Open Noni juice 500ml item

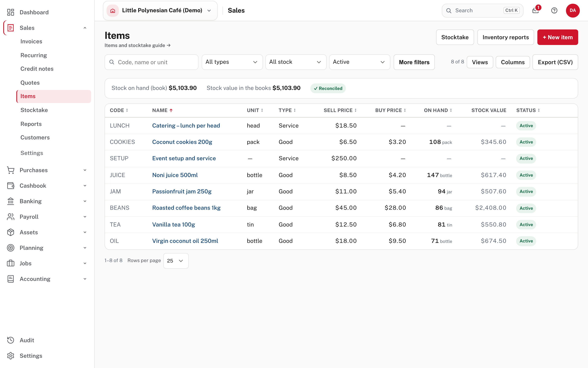click(175, 175)
